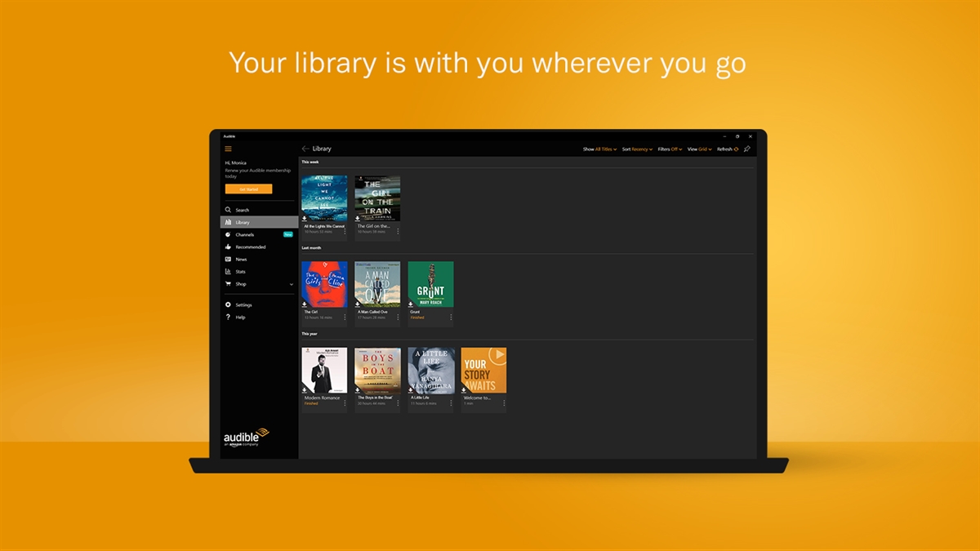Click the Get Started button
Image resolution: width=980 pixels, height=551 pixels.
tap(248, 189)
